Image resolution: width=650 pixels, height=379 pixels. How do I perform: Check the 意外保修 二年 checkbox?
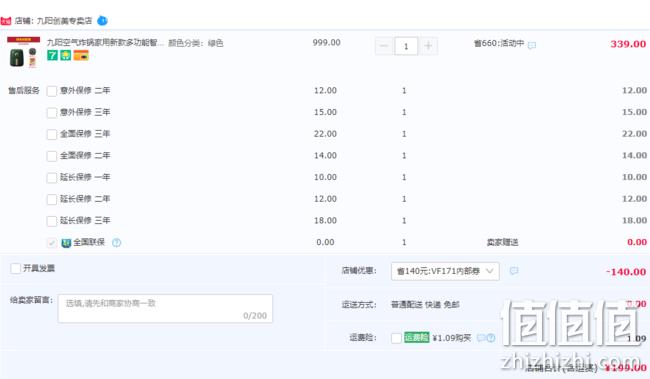[x=52, y=91]
